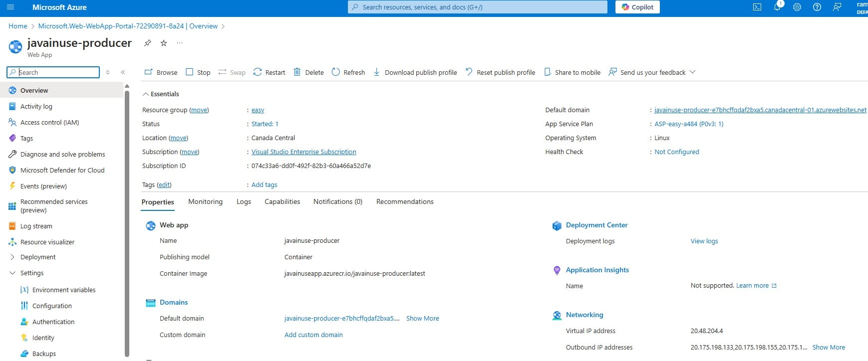The height and width of the screenshot is (361, 868).
Task: Mark javainuse-producer as favorite with star
Action: (164, 43)
